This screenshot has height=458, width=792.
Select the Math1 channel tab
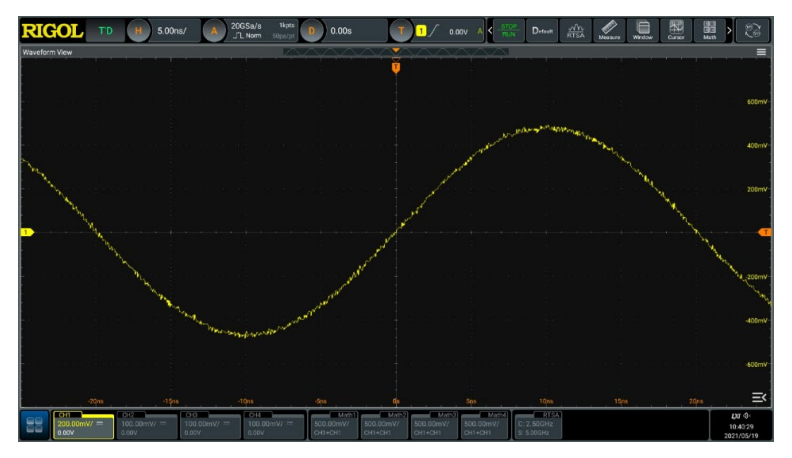[332, 425]
